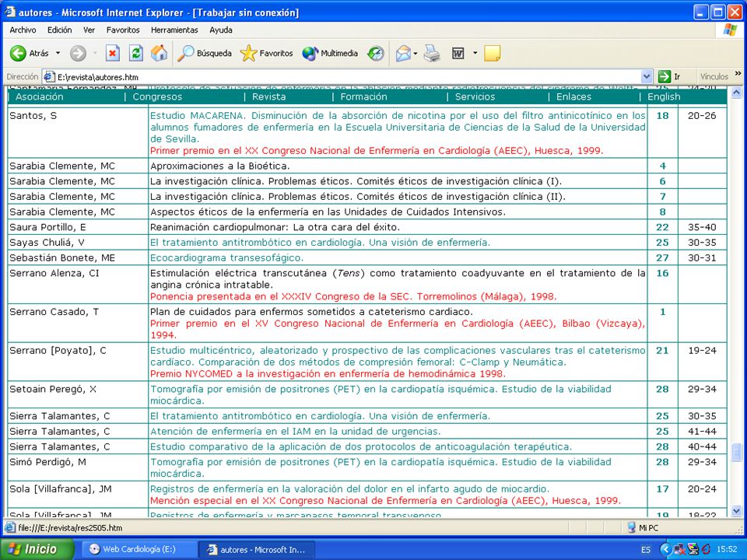Open the Inicio start menu
Image resolution: width=747 pixels, height=560 pixels.
[37, 549]
